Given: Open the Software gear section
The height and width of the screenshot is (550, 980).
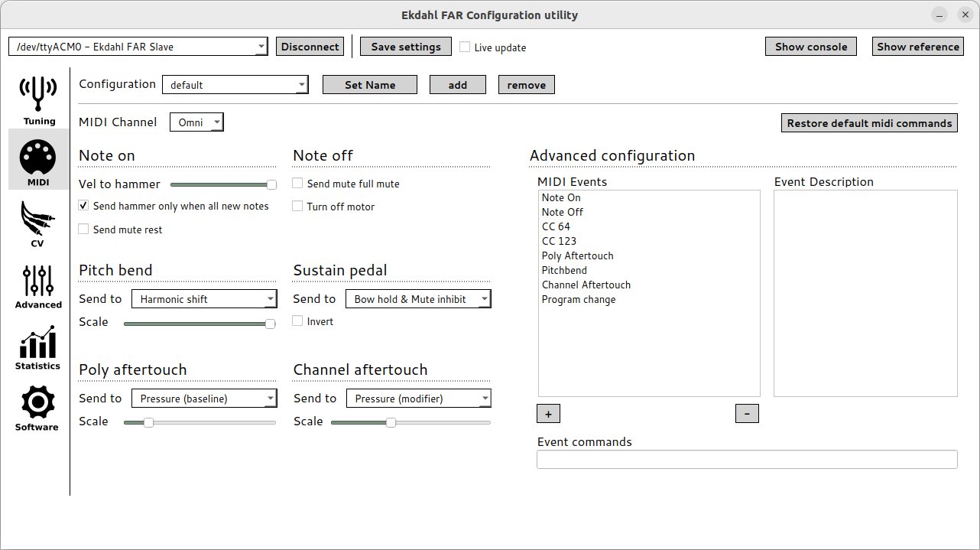Looking at the screenshot, I should point(38,405).
